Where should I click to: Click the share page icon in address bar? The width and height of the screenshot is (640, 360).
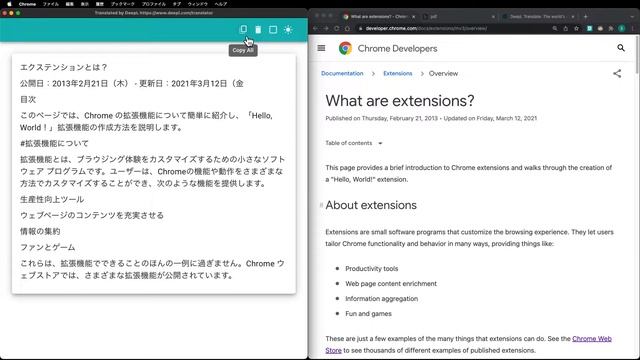[x=566, y=28]
